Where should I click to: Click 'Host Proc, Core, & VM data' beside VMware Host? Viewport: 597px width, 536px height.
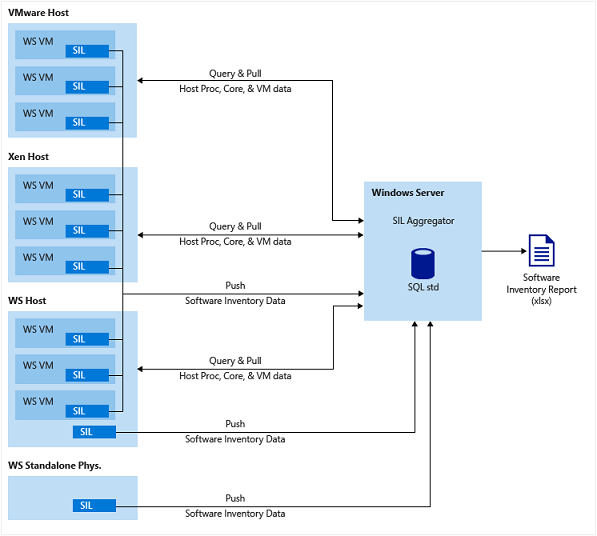tap(235, 89)
